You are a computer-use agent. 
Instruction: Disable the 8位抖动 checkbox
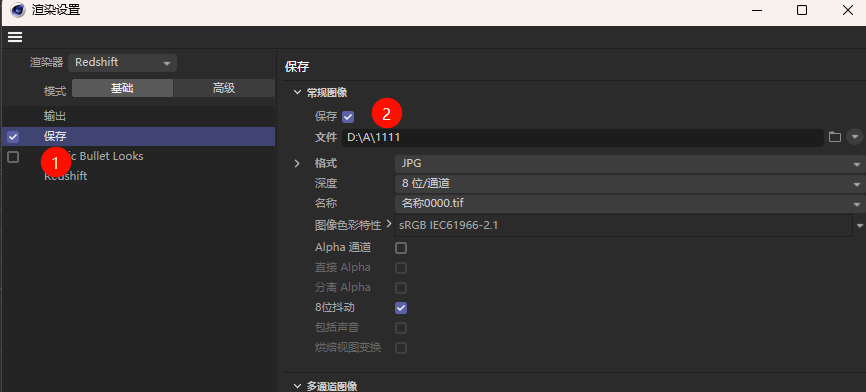[401, 308]
